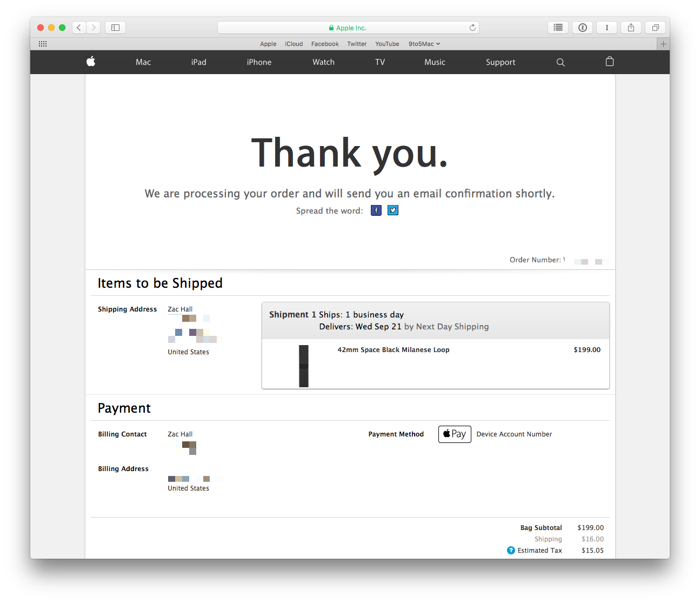Show all tabs overview button
Viewport: 700px width, 602px height.
coord(655,28)
